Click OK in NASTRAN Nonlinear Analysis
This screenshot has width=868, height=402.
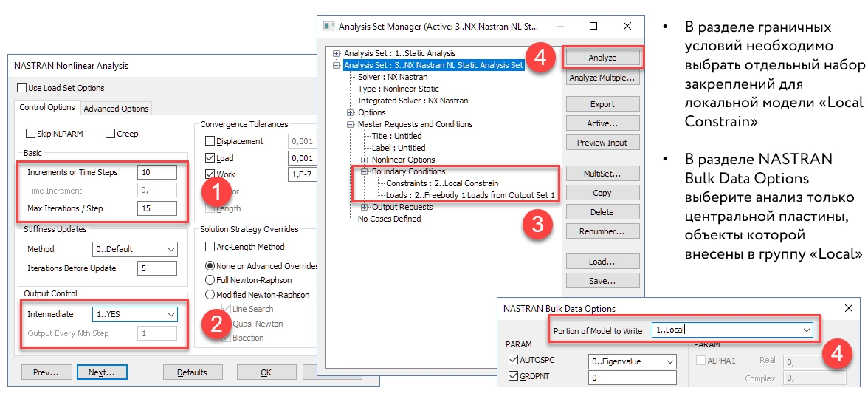(266, 372)
